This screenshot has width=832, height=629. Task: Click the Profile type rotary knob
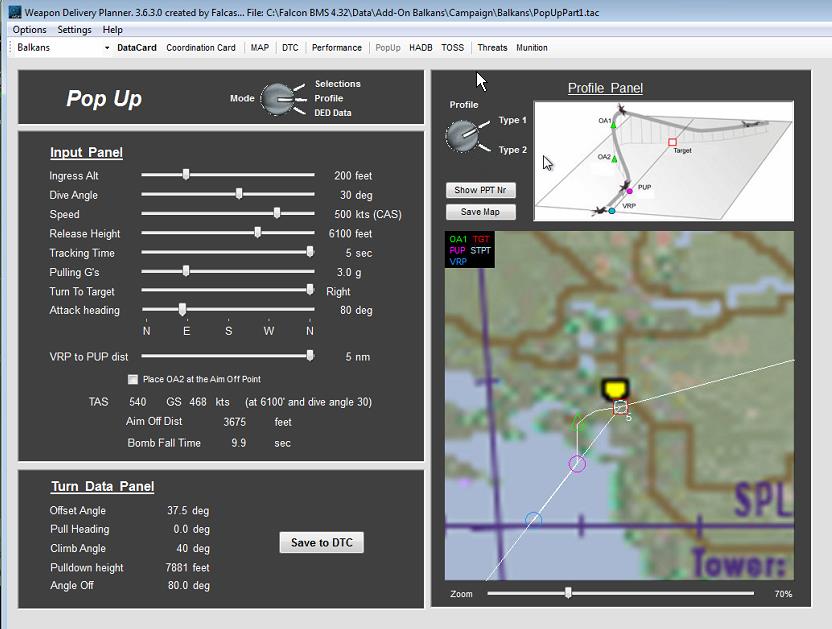(x=461, y=134)
